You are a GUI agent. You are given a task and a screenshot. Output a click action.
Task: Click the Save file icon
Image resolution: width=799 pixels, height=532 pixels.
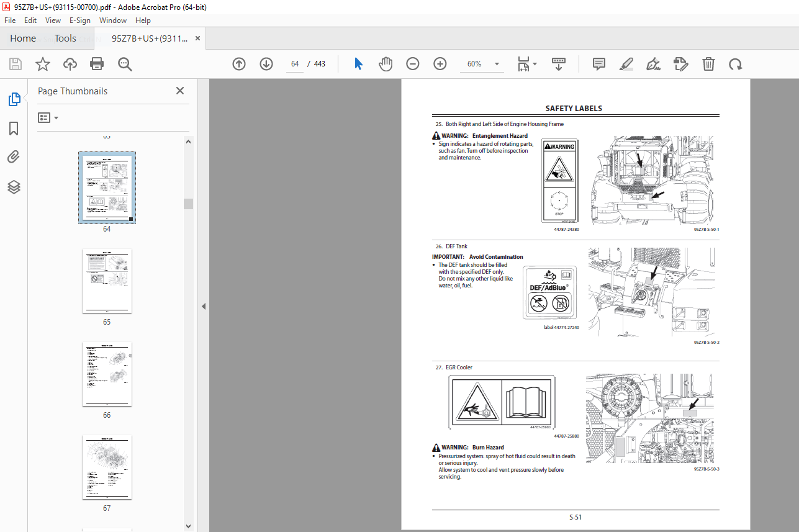click(x=16, y=64)
